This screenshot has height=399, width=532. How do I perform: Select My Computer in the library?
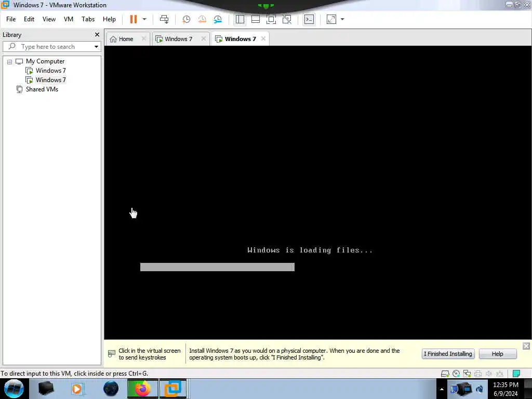pos(45,61)
